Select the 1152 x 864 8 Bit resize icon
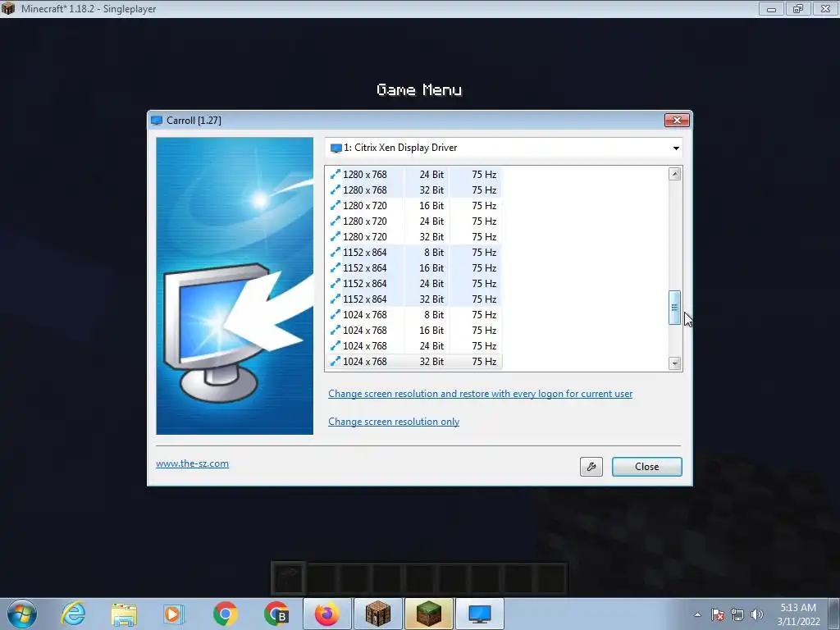This screenshot has height=630, width=840. [x=335, y=252]
